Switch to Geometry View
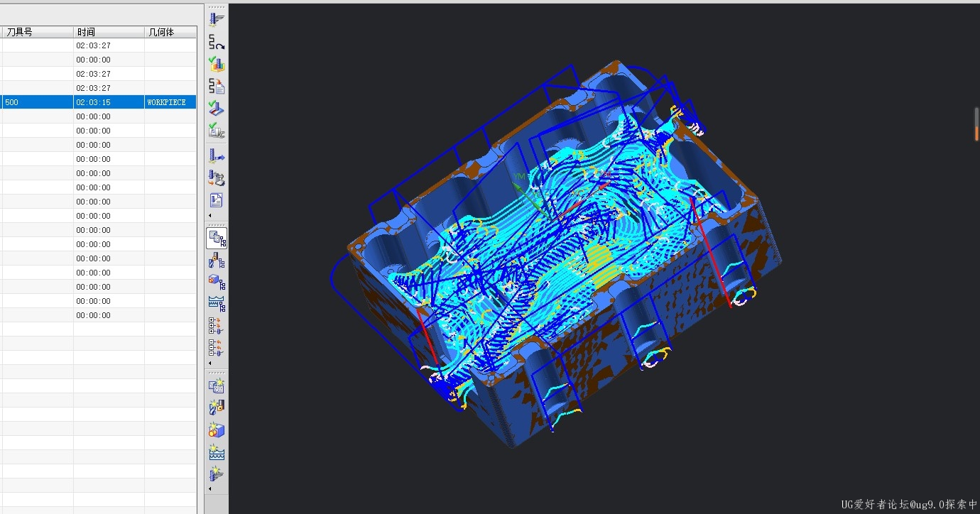The width and height of the screenshot is (980, 514). coord(217,283)
